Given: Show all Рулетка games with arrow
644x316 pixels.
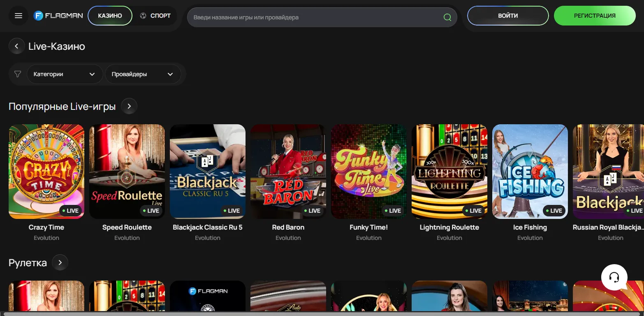Looking at the screenshot, I should click(x=60, y=263).
